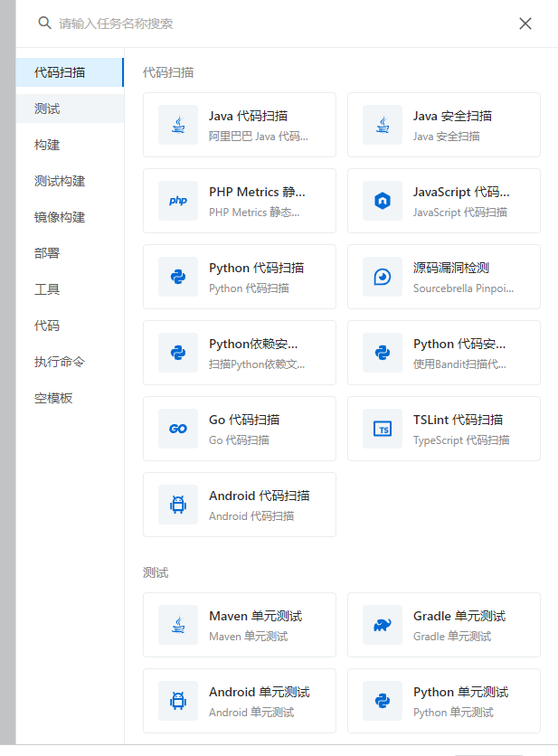Click the Python 代码扫描 snake icon
558x756 pixels.
click(x=178, y=277)
